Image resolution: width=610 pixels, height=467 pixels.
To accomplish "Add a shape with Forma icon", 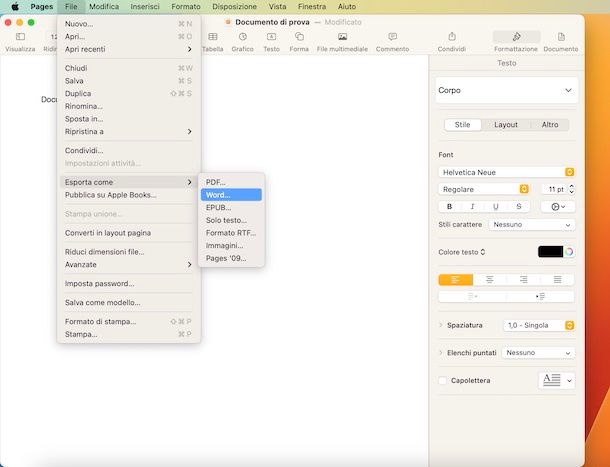I will 299,37.
